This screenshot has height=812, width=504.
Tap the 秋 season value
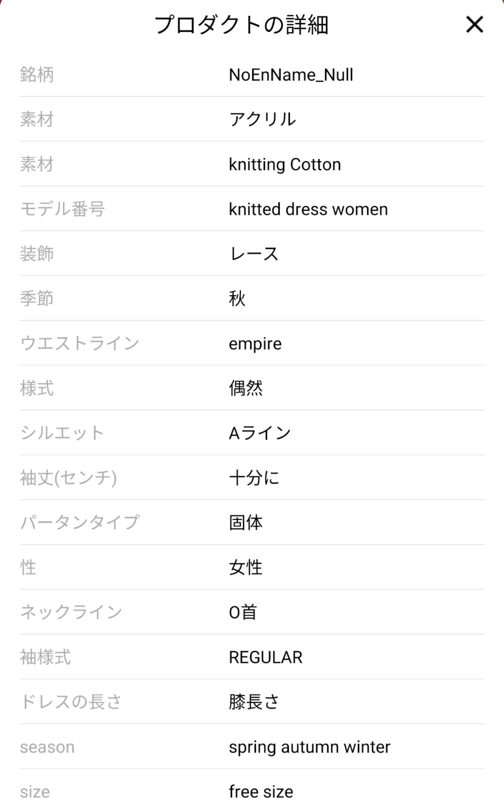point(237,299)
